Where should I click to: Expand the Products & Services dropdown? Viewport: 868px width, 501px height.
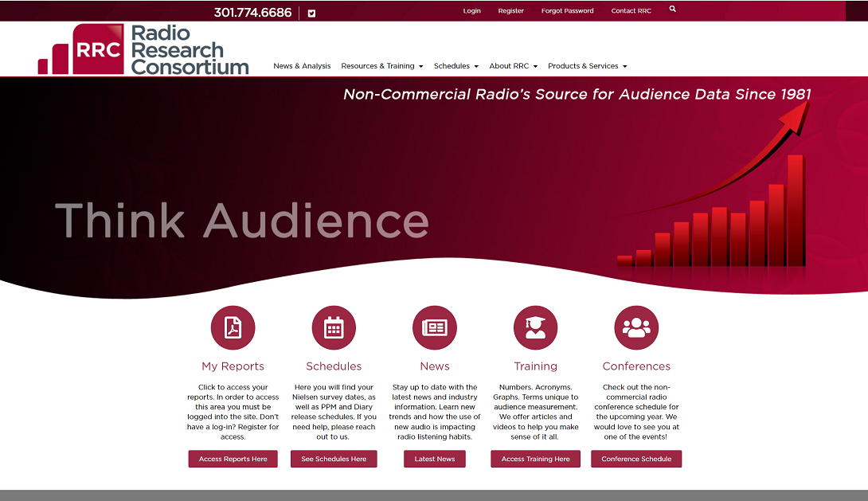click(588, 66)
